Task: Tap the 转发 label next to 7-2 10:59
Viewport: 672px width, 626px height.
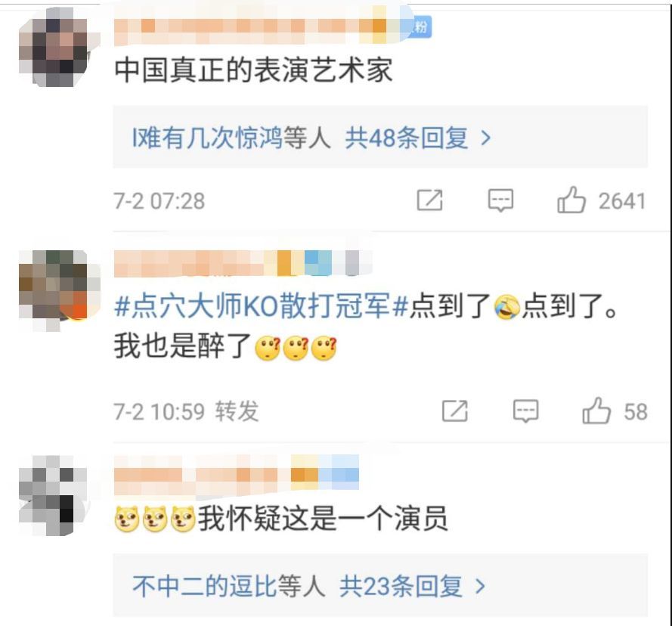Action: (x=237, y=411)
